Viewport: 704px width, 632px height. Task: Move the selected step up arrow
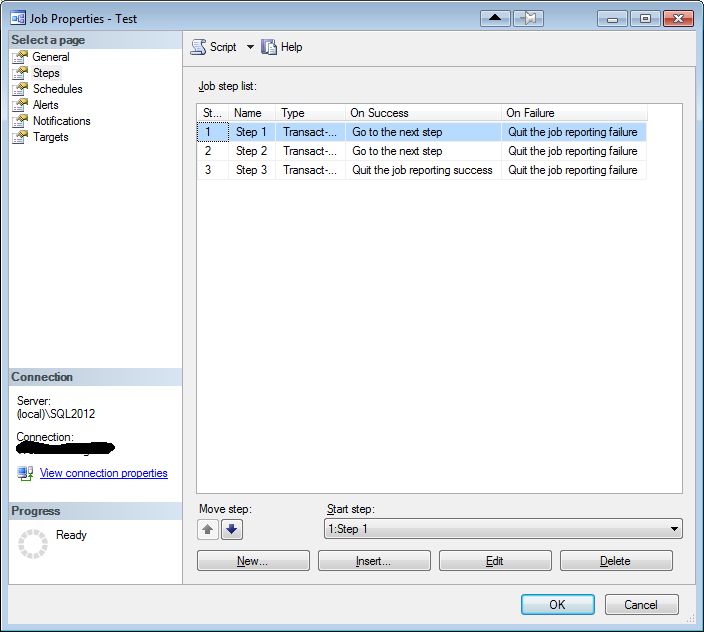click(207, 530)
